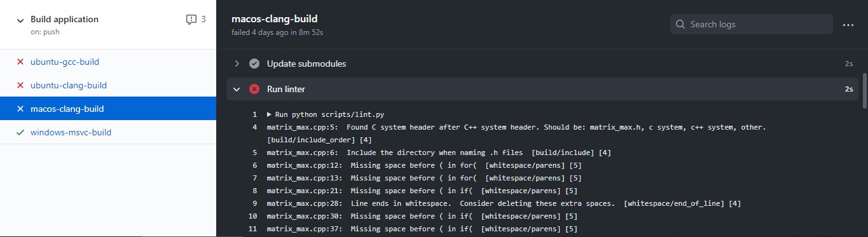Open the ubuntu-gcc-build job
Image resolution: width=868 pixels, height=237 pixels.
[x=65, y=62]
